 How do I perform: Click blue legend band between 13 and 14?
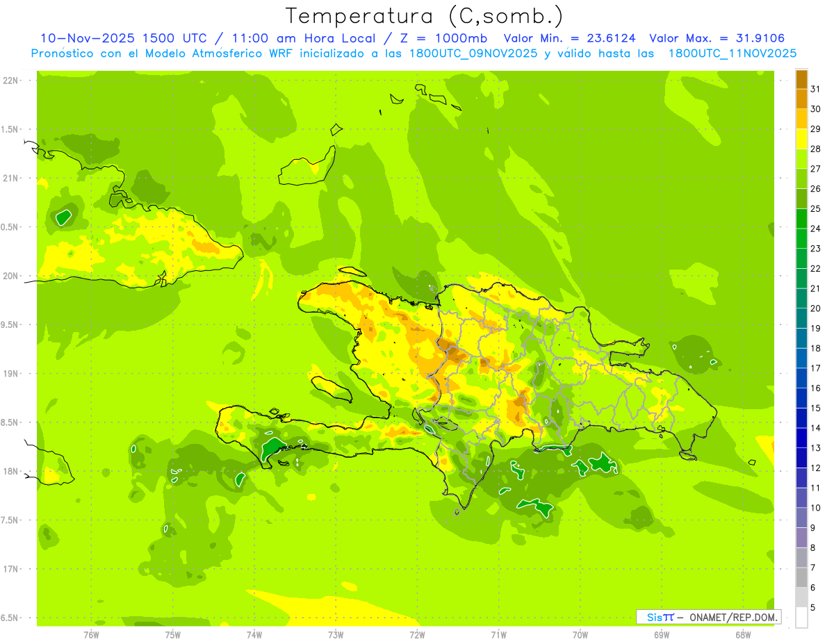point(801,438)
